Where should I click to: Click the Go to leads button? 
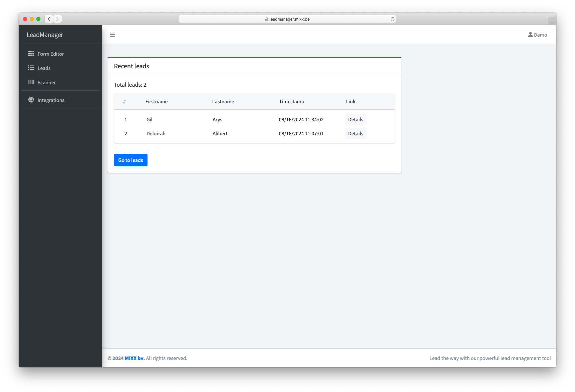(x=131, y=160)
